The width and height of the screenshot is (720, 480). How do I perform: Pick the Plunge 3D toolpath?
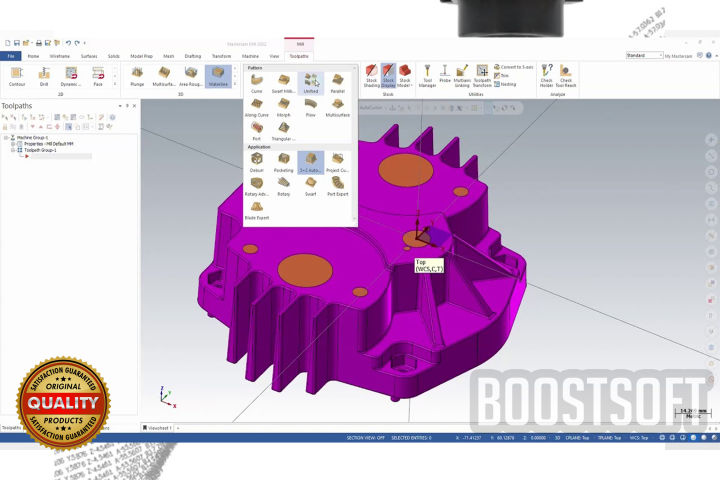137,76
